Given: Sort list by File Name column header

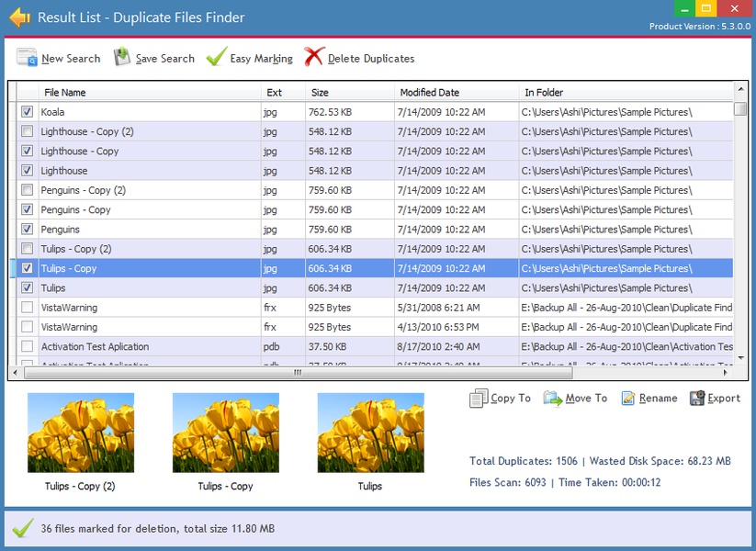Looking at the screenshot, I should [64, 92].
